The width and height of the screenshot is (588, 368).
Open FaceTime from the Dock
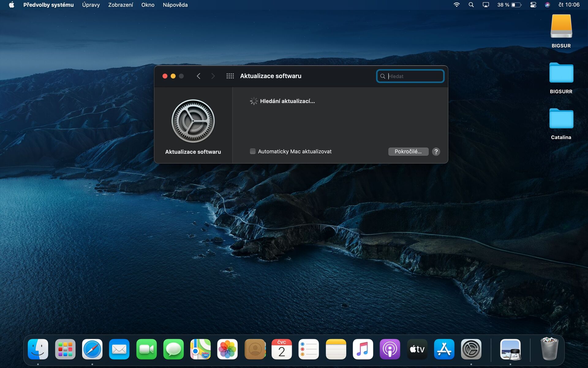(x=146, y=349)
